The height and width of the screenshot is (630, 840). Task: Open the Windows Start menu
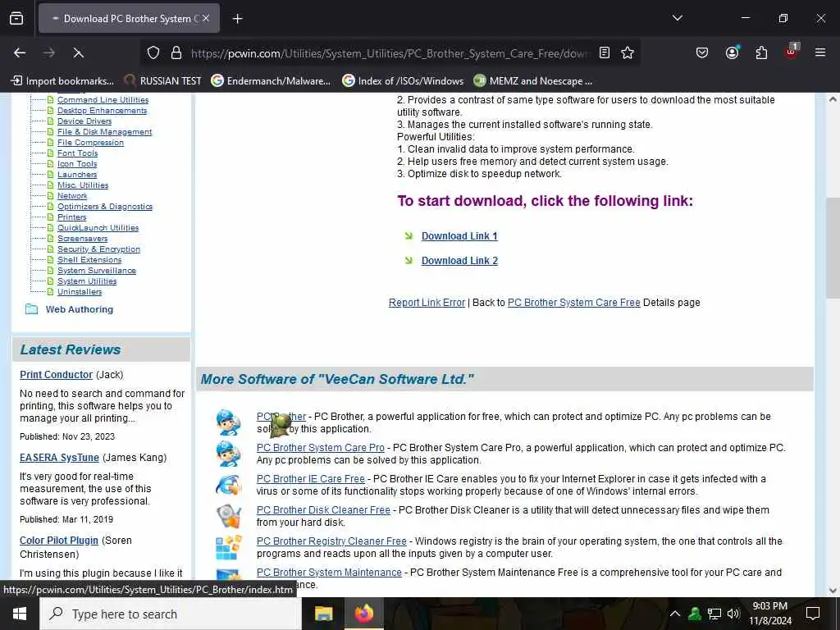(20, 614)
